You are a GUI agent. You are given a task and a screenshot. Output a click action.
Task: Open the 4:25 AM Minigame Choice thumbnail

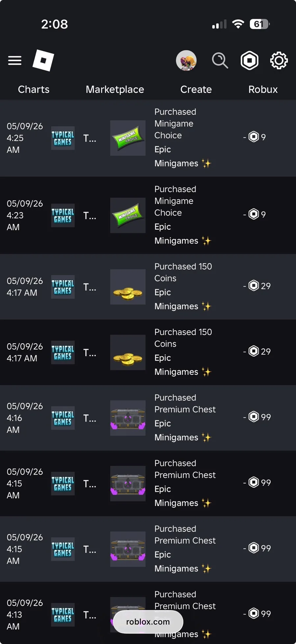click(x=128, y=138)
